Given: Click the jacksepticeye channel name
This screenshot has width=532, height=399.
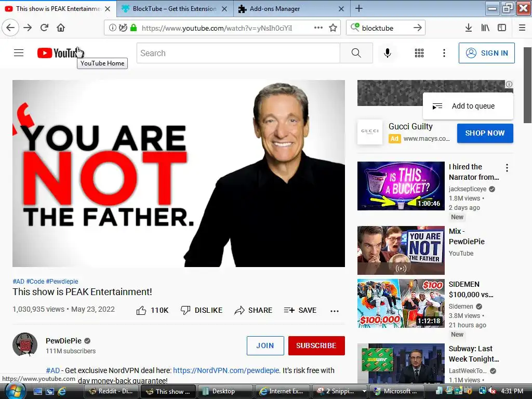Looking at the screenshot, I should point(467,189).
